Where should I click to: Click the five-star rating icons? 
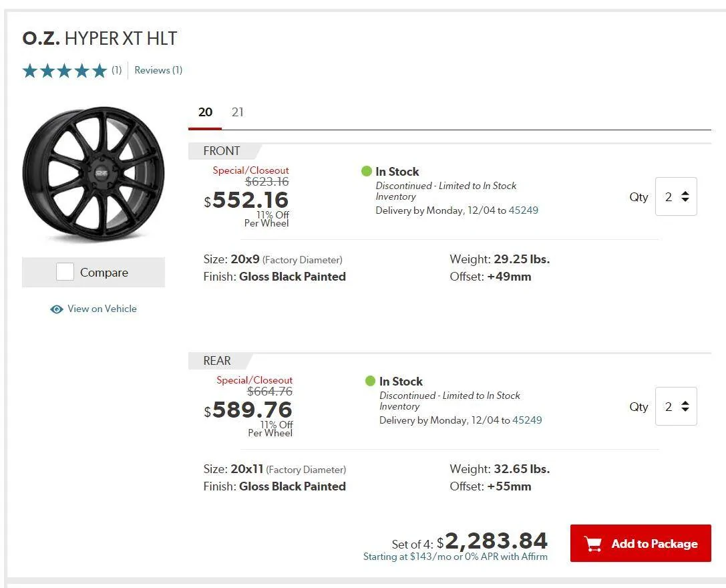pyautogui.click(x=65, y=71)
